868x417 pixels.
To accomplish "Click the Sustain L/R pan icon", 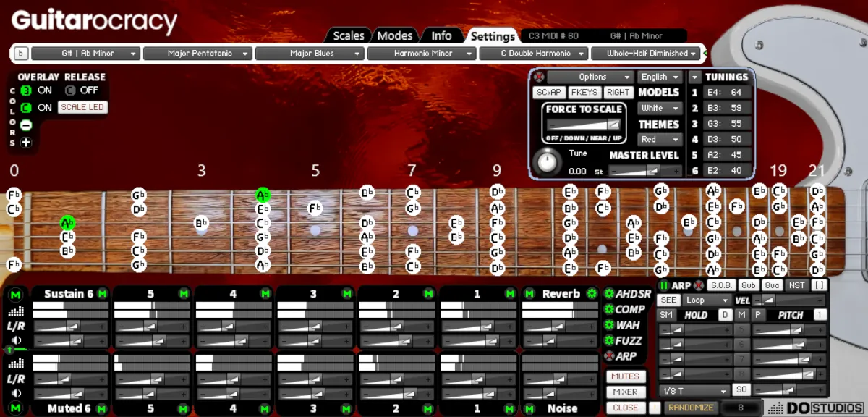I will coord(15,327).
